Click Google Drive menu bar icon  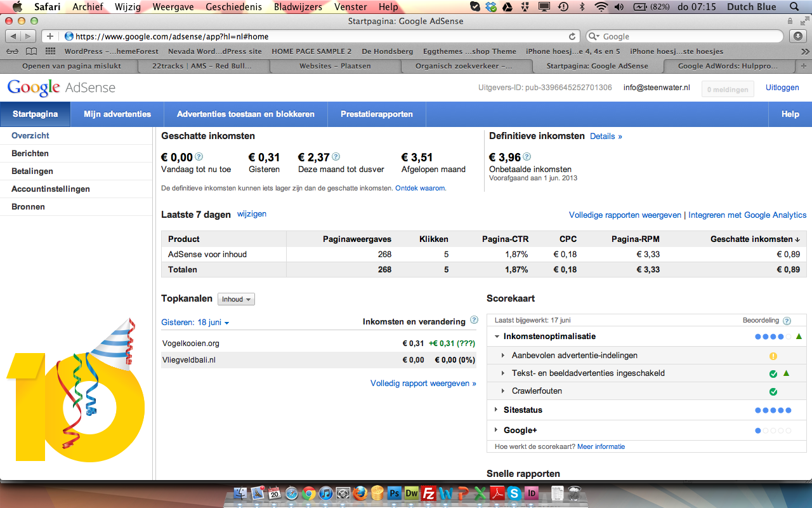click(507, 7)
